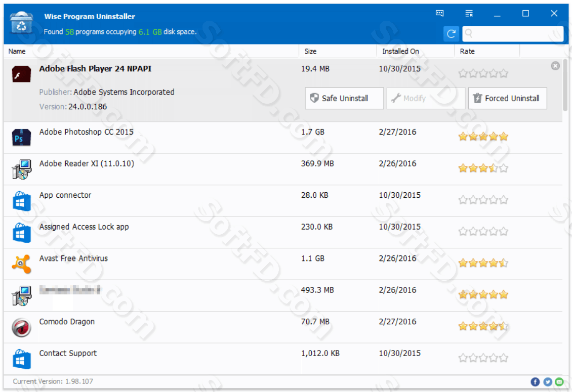Viewport: 572px width, 392px height.
Task: Click the vertical scrollbar of the program list
Action: pyautogui.click(x=565, y=84)
